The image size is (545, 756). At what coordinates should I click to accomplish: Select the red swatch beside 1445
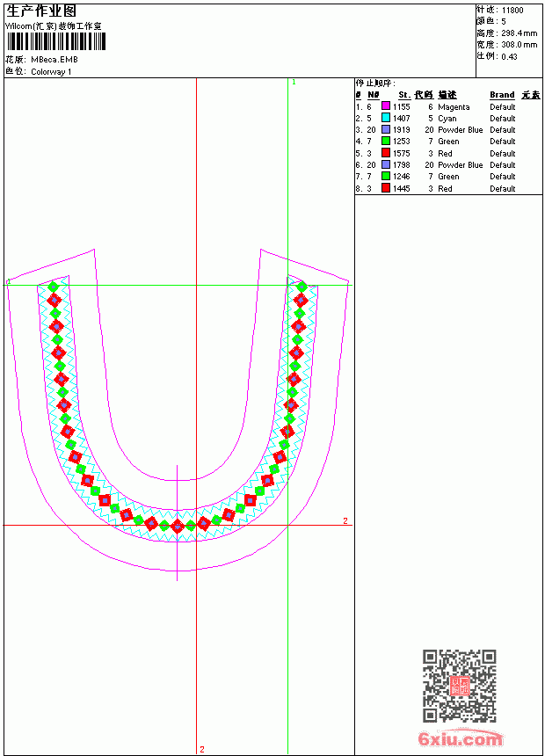(x=386, y=188)
